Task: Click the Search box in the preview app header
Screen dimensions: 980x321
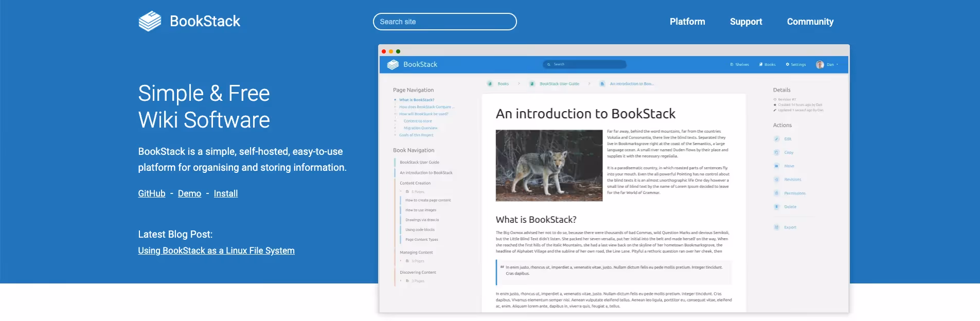Action: (x=584, y=64)
